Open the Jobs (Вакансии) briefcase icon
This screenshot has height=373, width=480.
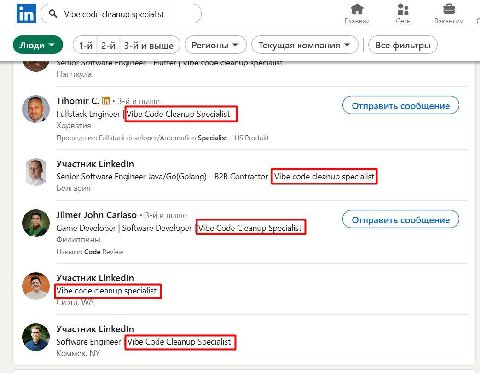(449, 14)
